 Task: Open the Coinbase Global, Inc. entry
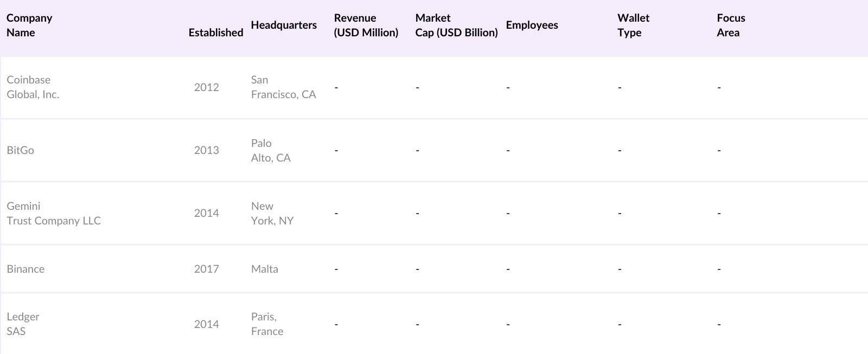point(33,87)
